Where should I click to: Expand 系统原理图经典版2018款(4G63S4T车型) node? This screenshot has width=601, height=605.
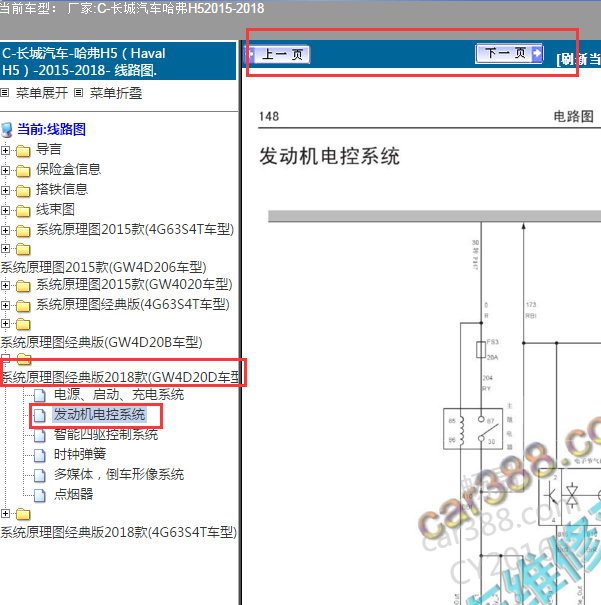[5, 513]
